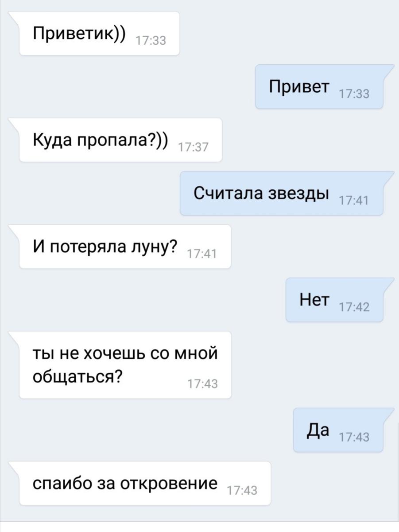
Task: Click the 17:33 timestamp beside 'Привет'
Action: (354, 94)
